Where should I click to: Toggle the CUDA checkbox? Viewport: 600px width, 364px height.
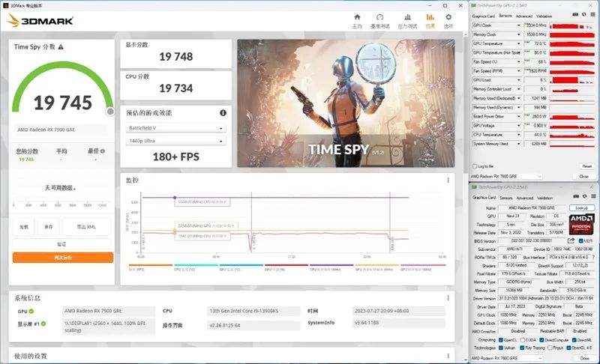[x=522, y=340]
